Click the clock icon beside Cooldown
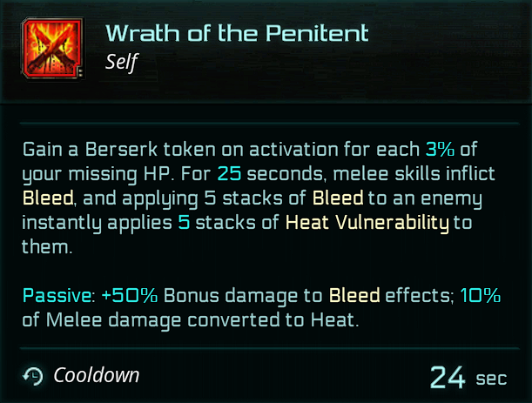This screenshot has height=403, width=532. pos(32,376)
